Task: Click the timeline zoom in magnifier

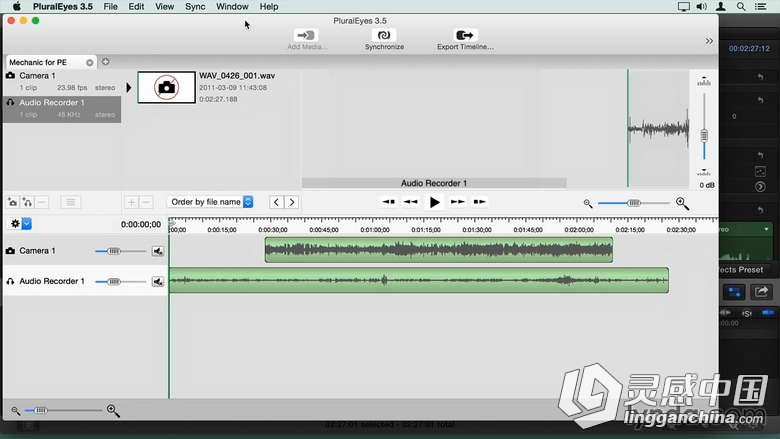Action: click(x=682, y=203)
